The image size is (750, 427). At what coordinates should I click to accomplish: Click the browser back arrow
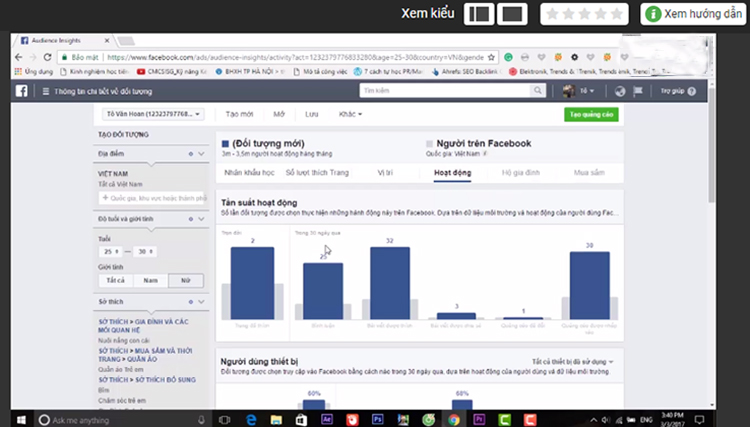point(19,57)
